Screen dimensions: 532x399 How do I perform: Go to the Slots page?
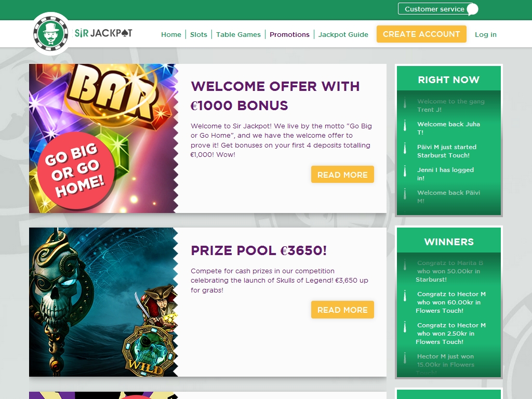(198, 35)
